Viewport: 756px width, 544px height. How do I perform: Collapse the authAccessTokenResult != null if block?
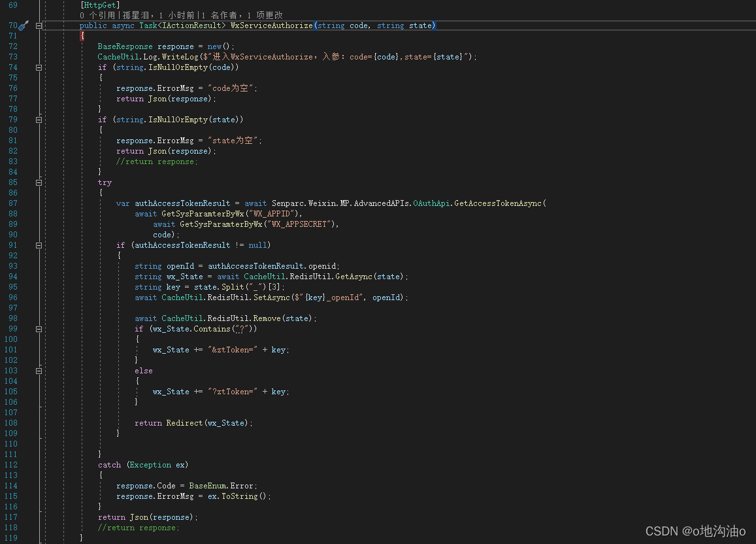(39, 245)
